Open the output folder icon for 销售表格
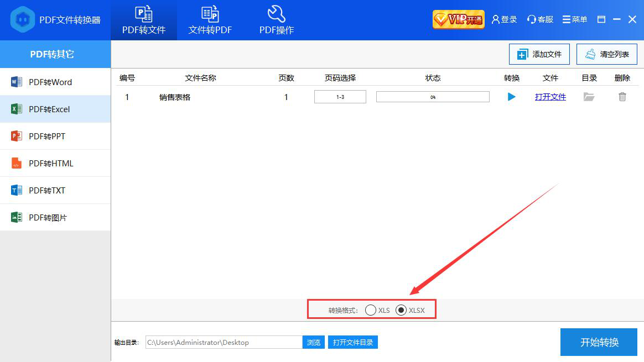 tap(589, 97)
